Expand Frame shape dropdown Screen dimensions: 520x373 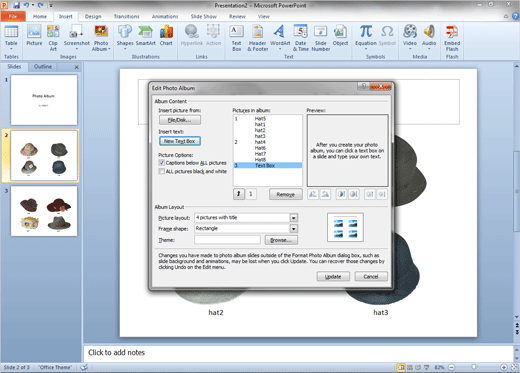coord(294,229)
